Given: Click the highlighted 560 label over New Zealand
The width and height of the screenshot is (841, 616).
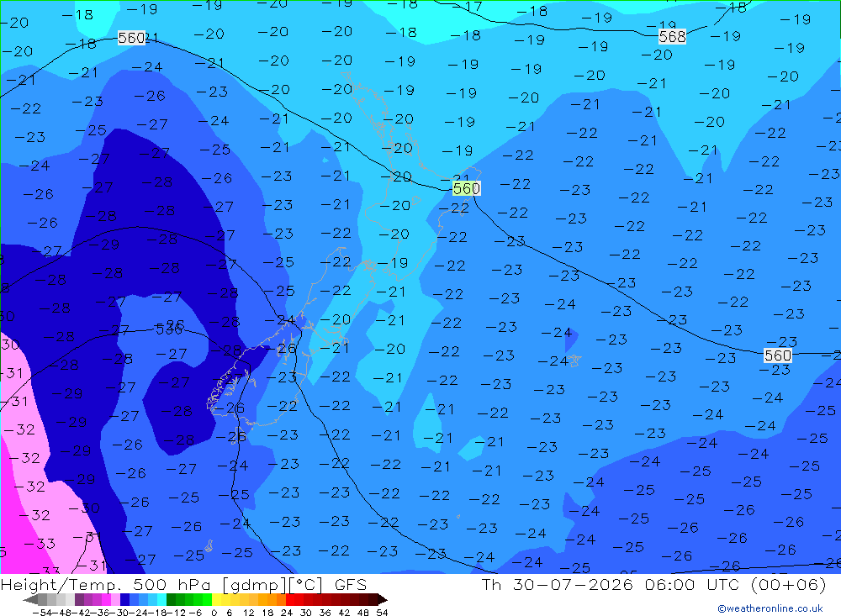Looking at the screenshot, I should (466, 189).
